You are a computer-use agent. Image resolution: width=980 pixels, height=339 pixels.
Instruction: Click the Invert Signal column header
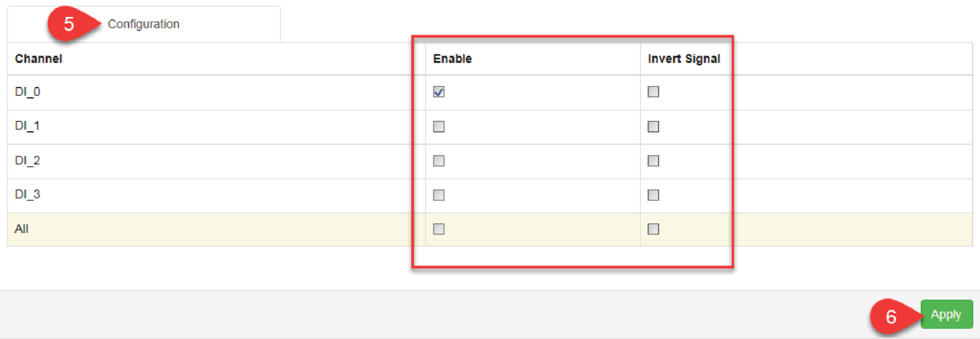click(684, 58)
